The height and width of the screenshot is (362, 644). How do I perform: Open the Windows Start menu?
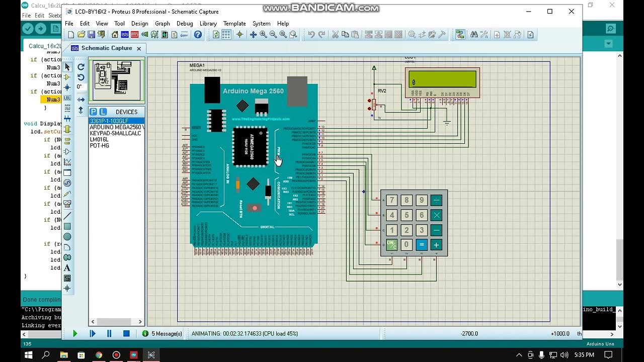tap(29, 355)
